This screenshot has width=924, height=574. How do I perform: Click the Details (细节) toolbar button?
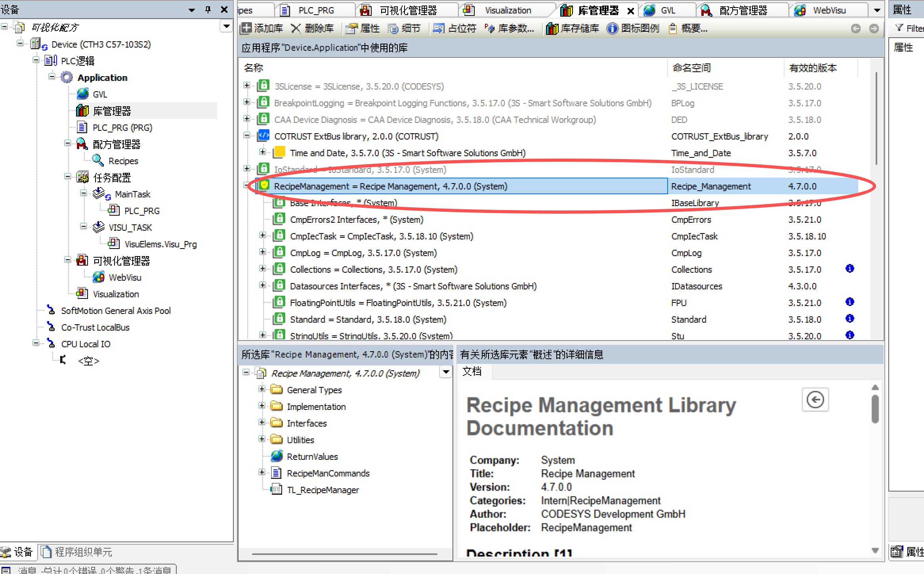point(404,29)
